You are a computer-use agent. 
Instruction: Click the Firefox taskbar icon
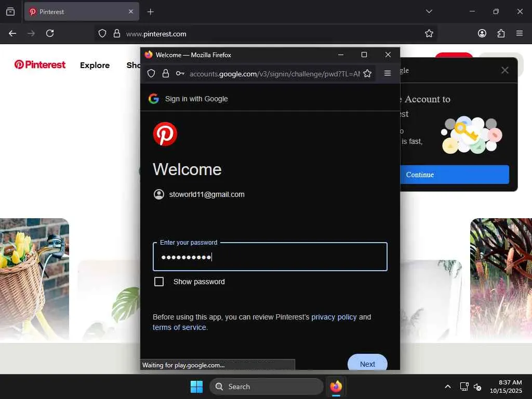pos(336,387)
